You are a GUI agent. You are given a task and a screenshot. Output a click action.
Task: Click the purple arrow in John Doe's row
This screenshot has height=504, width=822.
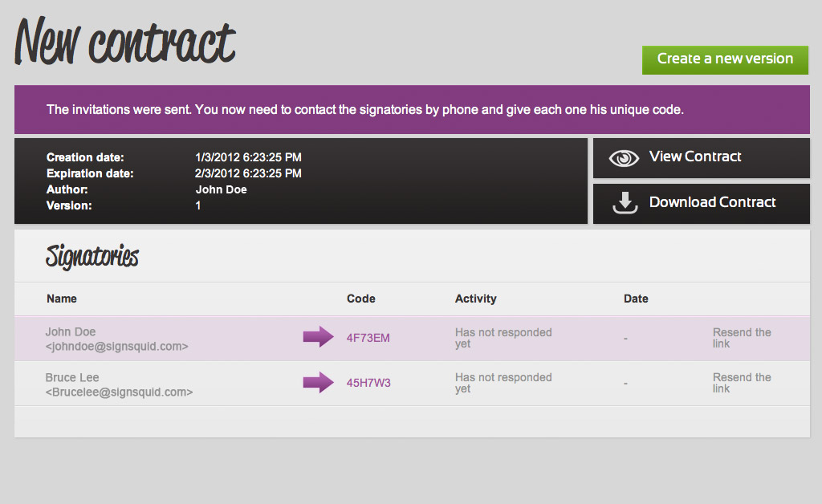pos(318,337)
